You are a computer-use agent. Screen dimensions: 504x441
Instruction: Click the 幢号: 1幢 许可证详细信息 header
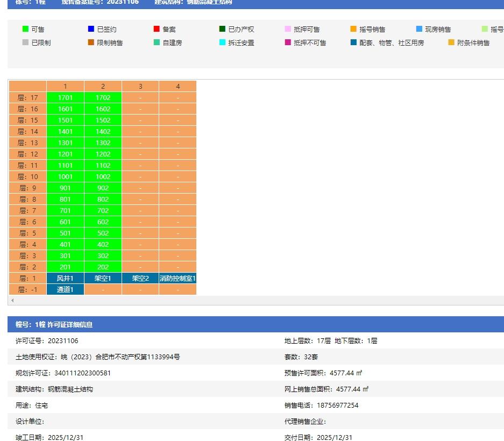click(x=54, y=324)
